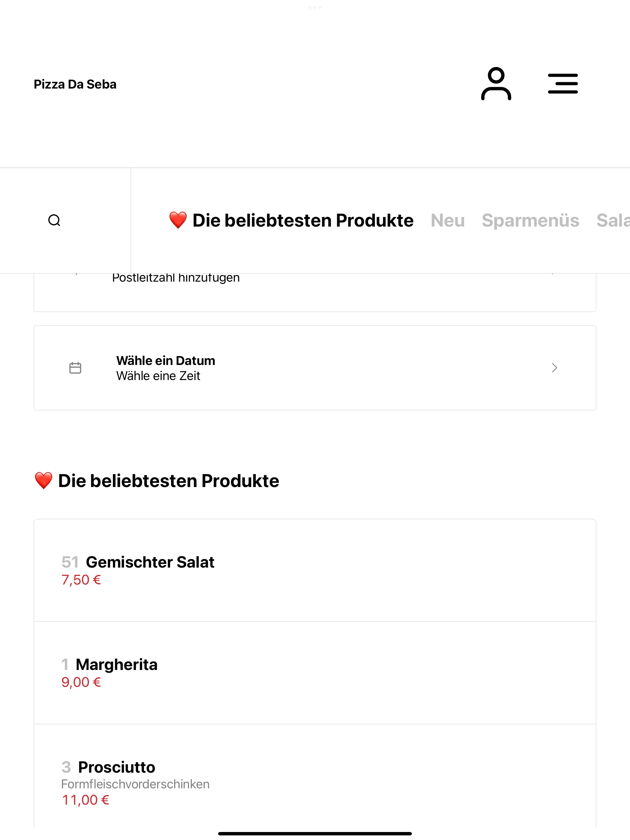Select Die beliebtesten Produkte tab
Image resolution: width=630 pixels, height=840 pixels.
291,220
